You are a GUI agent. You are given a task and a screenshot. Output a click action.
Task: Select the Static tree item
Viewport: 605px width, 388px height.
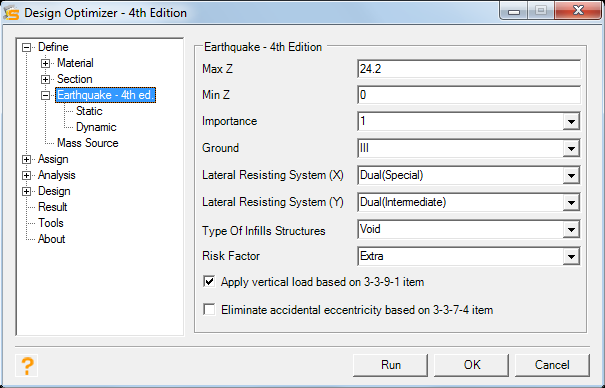pos(89,111)
